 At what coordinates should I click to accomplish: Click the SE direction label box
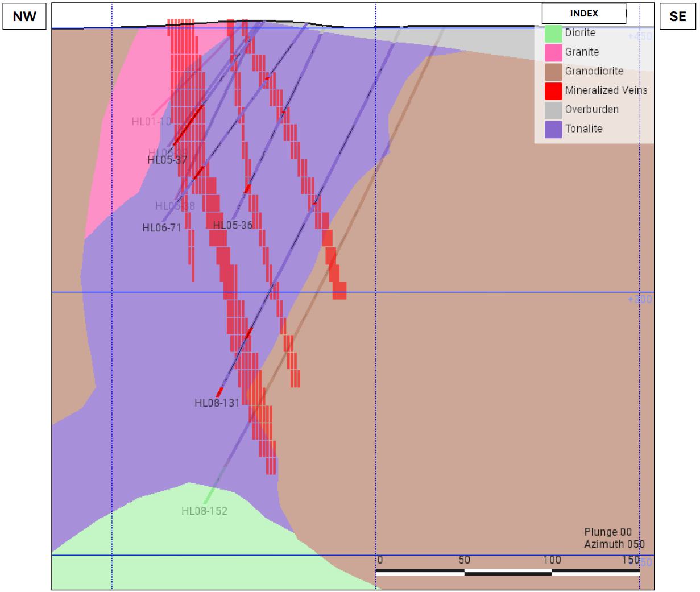pos(678,16)
